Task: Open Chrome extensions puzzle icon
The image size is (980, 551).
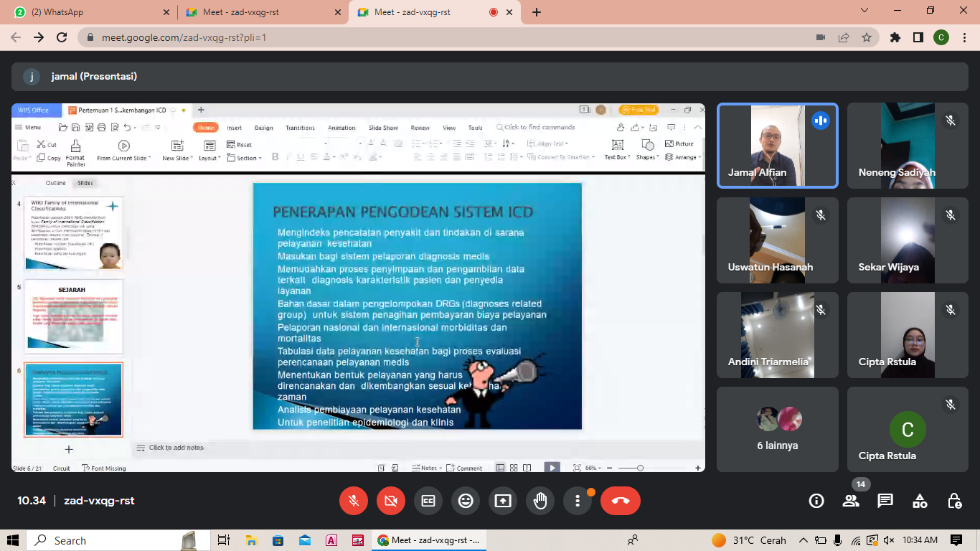Action: (x=895, y=37)
